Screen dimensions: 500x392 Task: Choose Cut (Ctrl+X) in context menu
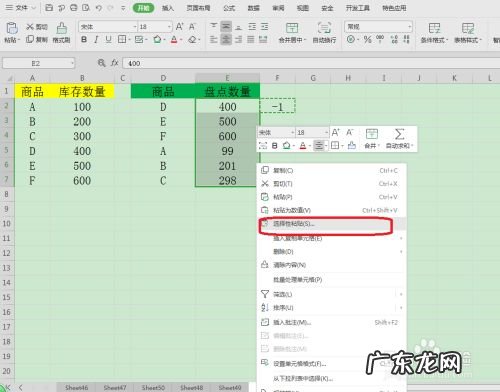(332, 184)
